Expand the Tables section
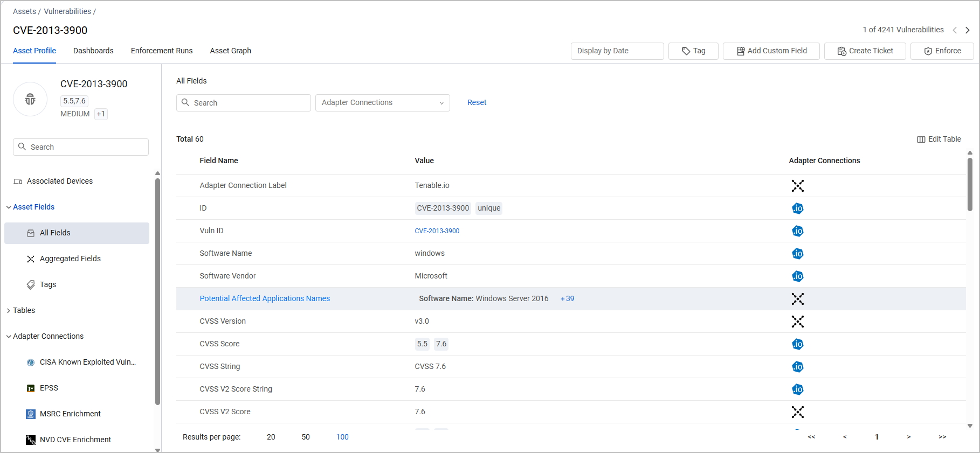 coord(9,311)
